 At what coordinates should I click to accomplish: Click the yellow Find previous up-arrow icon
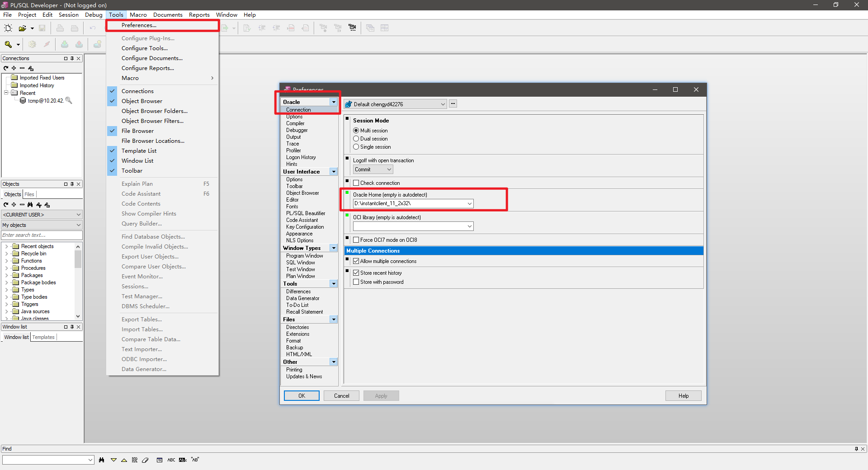tap(124, 460)
